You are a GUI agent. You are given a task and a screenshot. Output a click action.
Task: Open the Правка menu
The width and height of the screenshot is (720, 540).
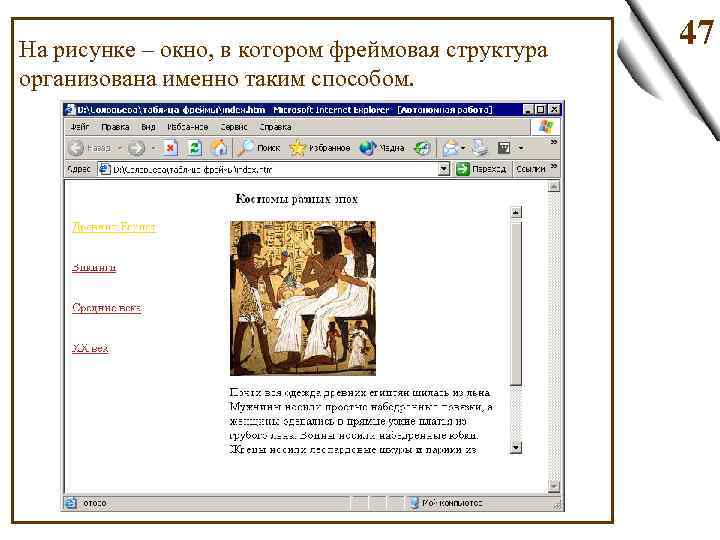[115, 127]
